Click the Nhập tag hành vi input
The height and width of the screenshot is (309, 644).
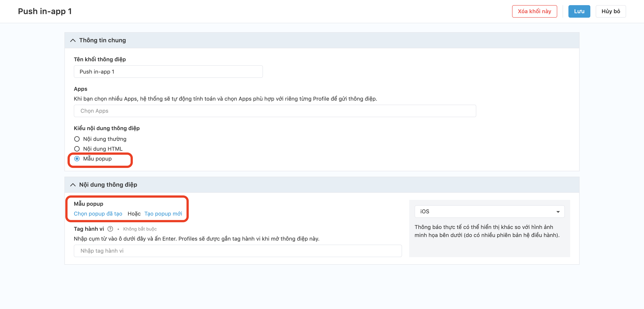pos(237,251)
